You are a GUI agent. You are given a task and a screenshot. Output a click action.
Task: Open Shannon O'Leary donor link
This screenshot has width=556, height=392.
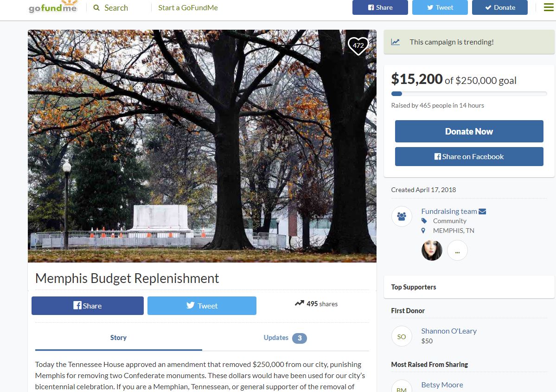pyautogui.click(x=449, y=331)
